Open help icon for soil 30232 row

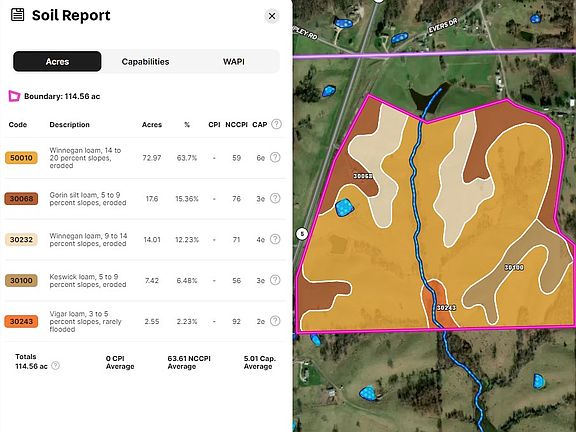pos(275,239)
